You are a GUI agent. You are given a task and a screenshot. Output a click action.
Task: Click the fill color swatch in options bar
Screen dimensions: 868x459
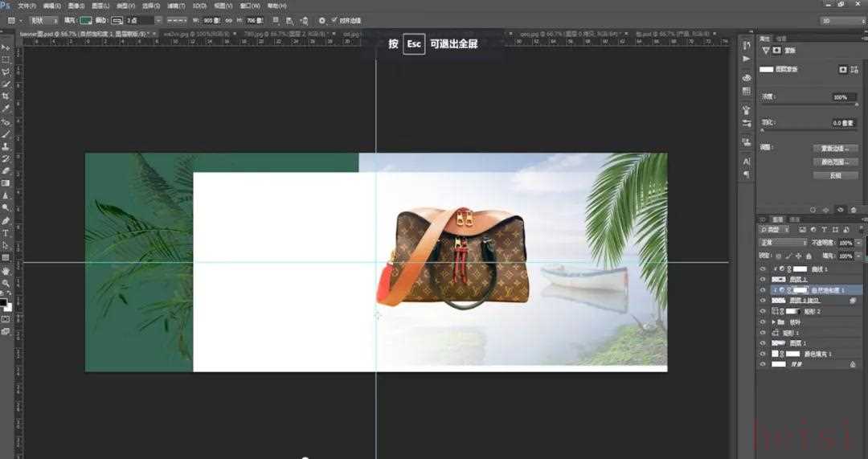pyautogui.click(x=85, y=19)
